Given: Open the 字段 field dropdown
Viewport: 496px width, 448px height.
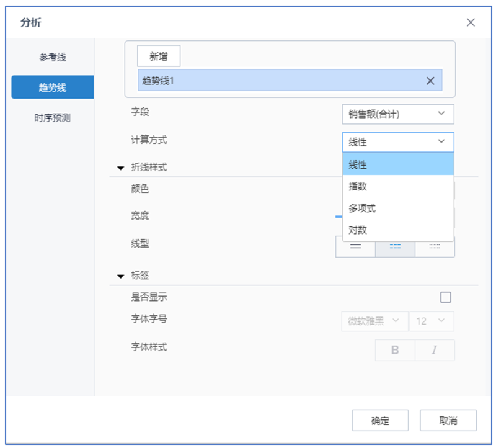Looking at the screenshot, I should point(397,114).
